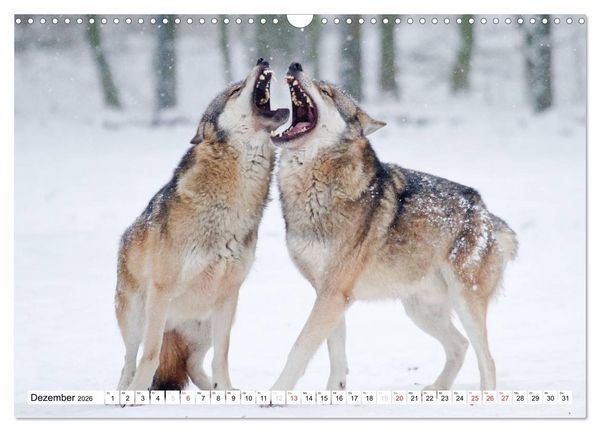Image resolution: width=600 pixels, height=432 pixels.
Task: Select date 24 in the calendar strip
Action: click(460, 398)
